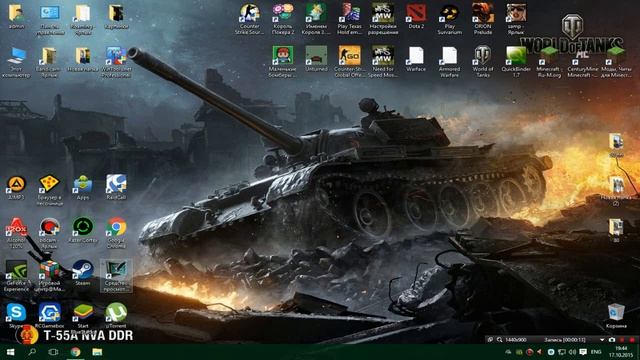Screen dimensions: 640x360
Task: Take a screenshot with recorder camera icon
Action: 612,340
